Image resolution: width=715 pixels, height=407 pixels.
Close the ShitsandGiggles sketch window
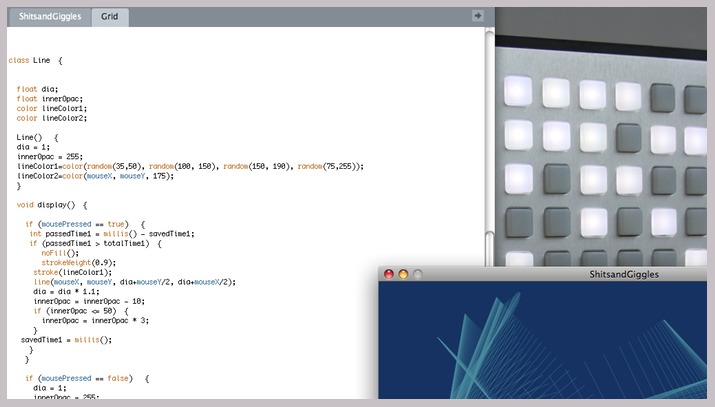(x=389, y=274)
